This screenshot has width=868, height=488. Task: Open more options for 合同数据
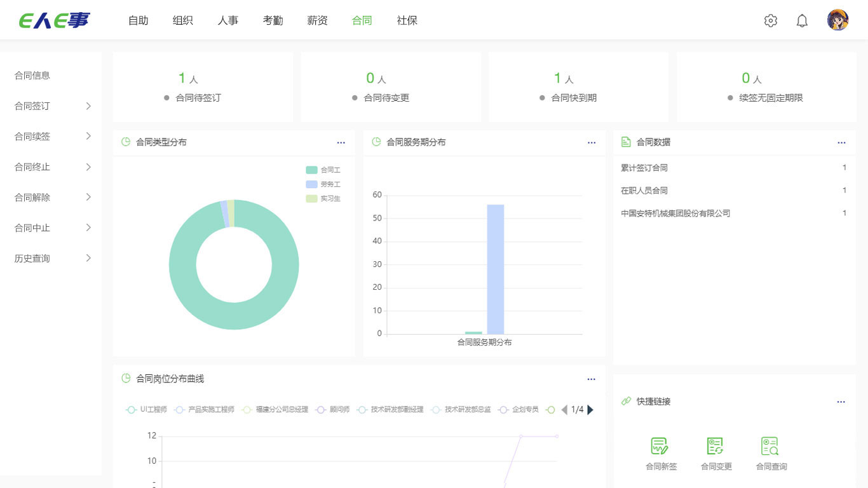[x=841, y=143]
